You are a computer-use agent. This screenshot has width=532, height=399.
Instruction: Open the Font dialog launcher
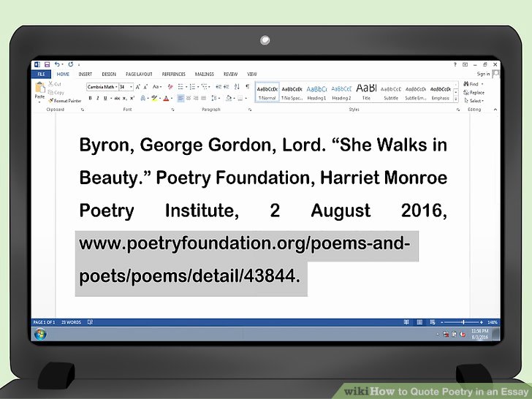tap(173, 110)
